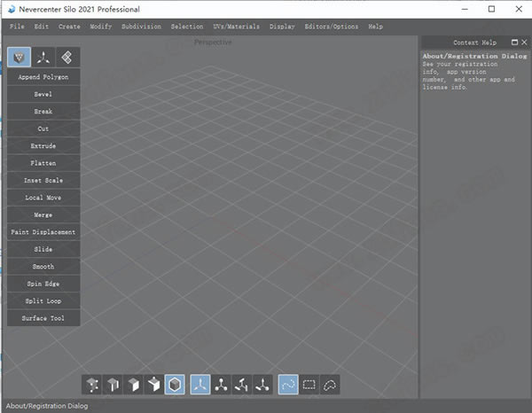Open the Editors/Options menu
Screen dimensions: 532x413
coord(332,27)
